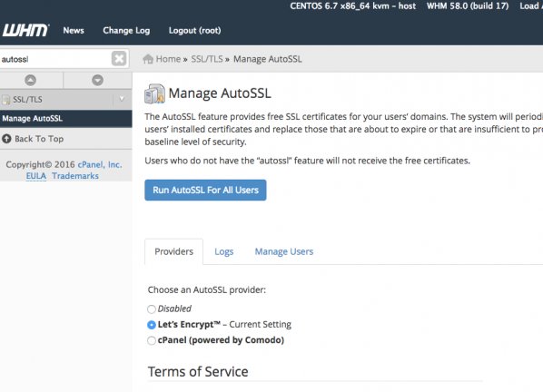543x392 pixels.
Task: Open the Providers tab
Action: pyautogui.click(x=173, y=251)
